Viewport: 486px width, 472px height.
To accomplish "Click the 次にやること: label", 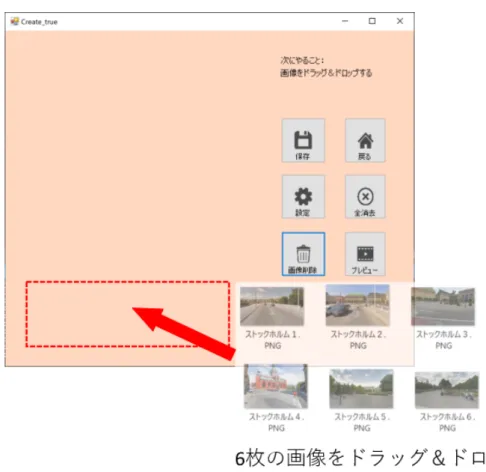I will pyautogui.click(x=302, y=60).
